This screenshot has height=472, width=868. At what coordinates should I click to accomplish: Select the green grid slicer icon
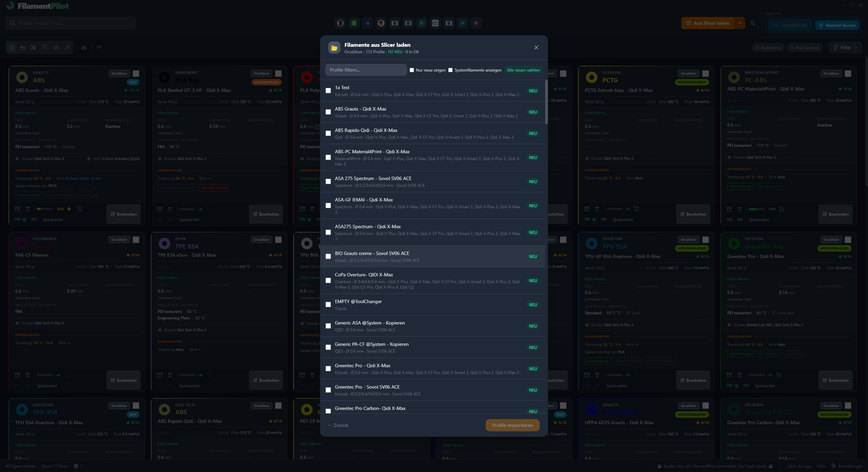coord(354,23)
